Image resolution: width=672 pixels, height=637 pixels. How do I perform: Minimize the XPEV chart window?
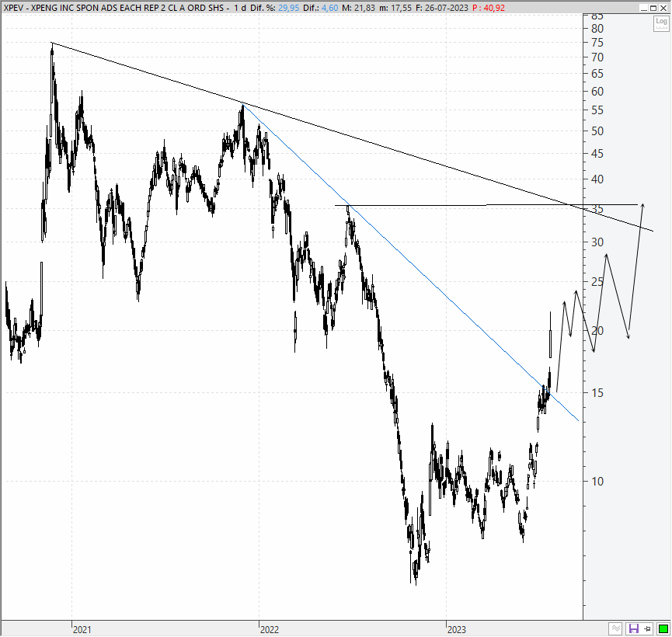point(644,8)
